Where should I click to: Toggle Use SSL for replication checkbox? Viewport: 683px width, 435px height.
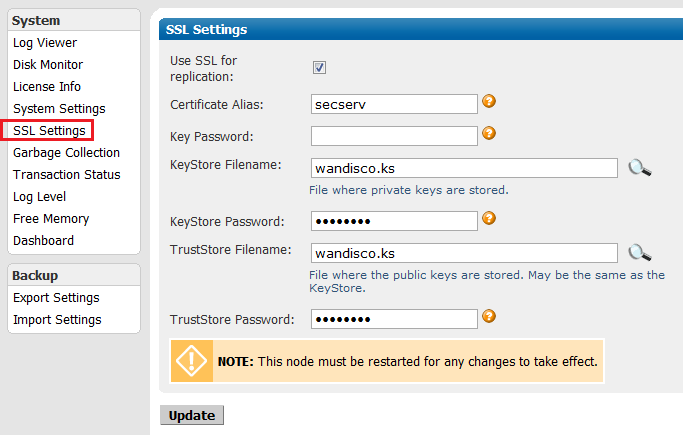coord(319,67)
